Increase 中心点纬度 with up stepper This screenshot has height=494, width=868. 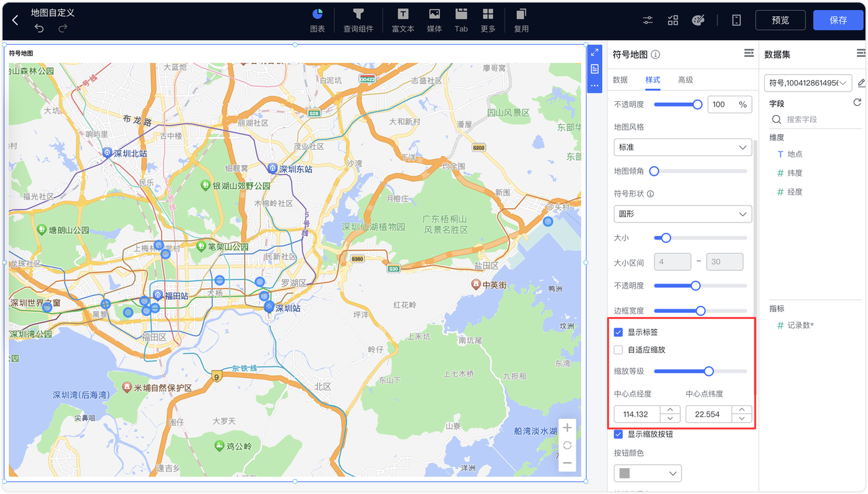(742, 410)
